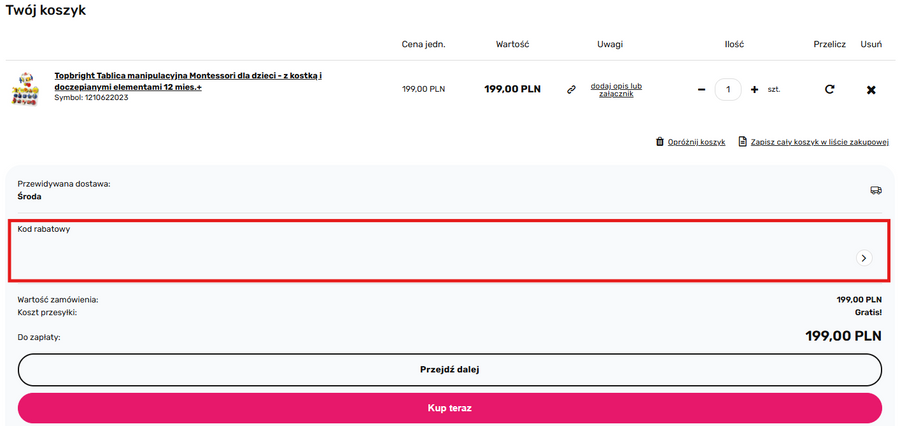This screenshot has width=900, height=426.
Task: Click the trash can icon beside Opróżnij koszyk
Action: (659, 142)
